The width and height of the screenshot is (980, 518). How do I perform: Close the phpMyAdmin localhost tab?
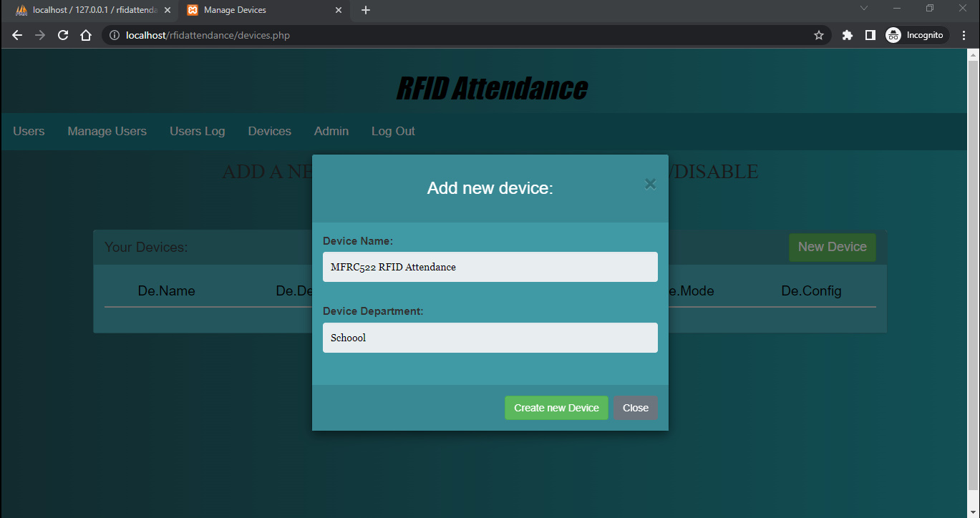coord(167,10)
